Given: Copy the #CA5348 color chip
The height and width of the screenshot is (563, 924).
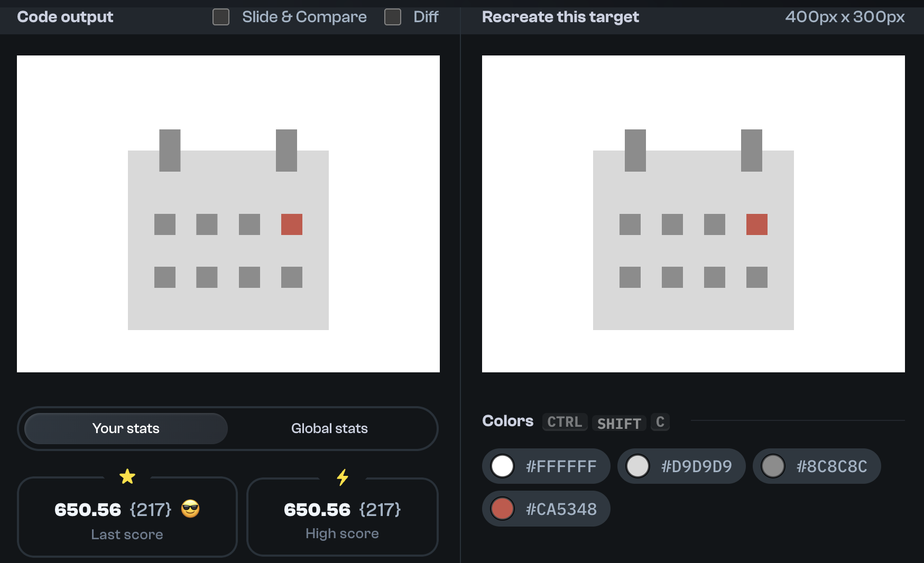Looking at the screenshot, I should (546, 509).
